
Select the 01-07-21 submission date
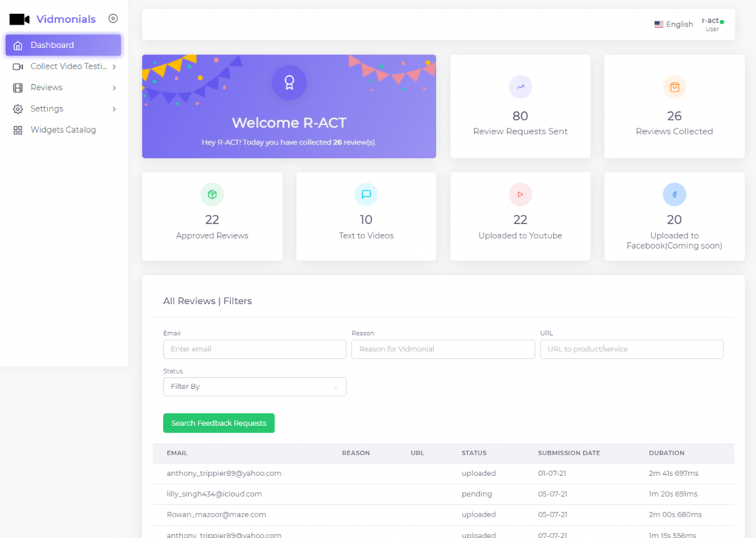[x=552, y=473]
